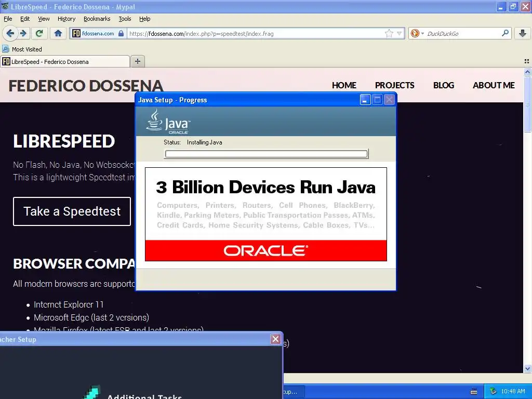
Task: Open the Help menu
Action: point(145,19)
